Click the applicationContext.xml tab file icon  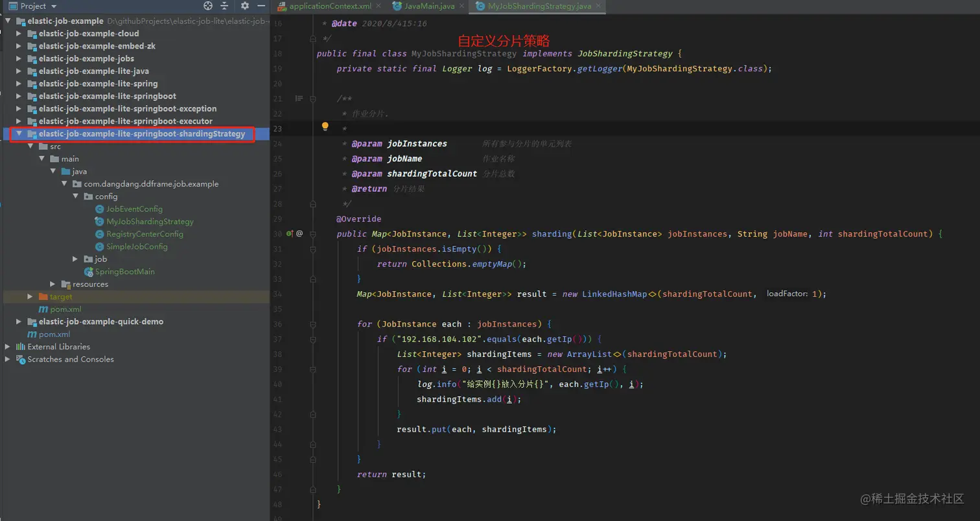coord(282,6)
